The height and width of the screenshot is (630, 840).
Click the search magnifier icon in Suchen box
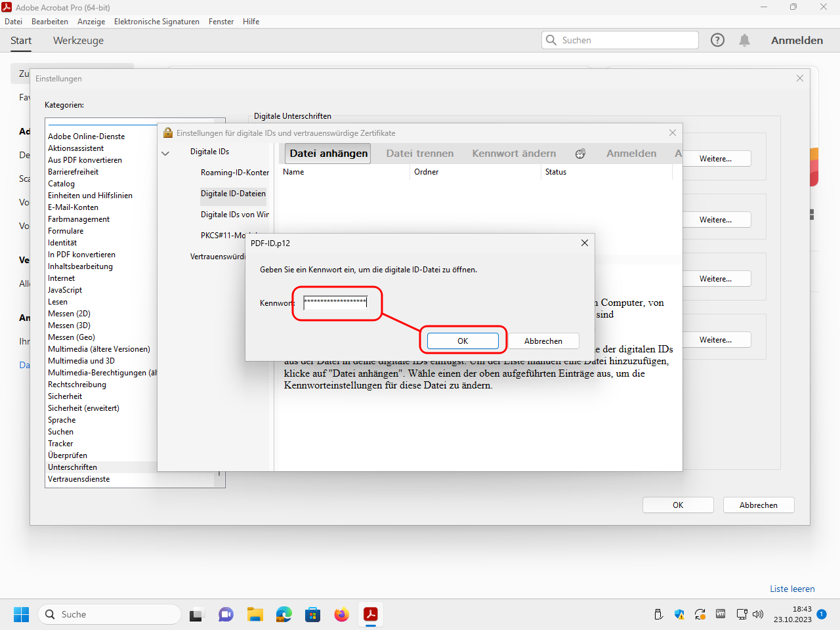(x=551, y=40)
